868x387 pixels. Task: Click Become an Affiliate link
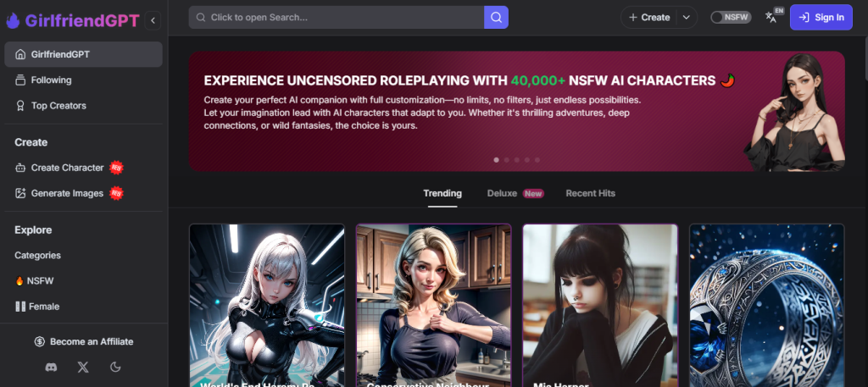click(84, 341)
